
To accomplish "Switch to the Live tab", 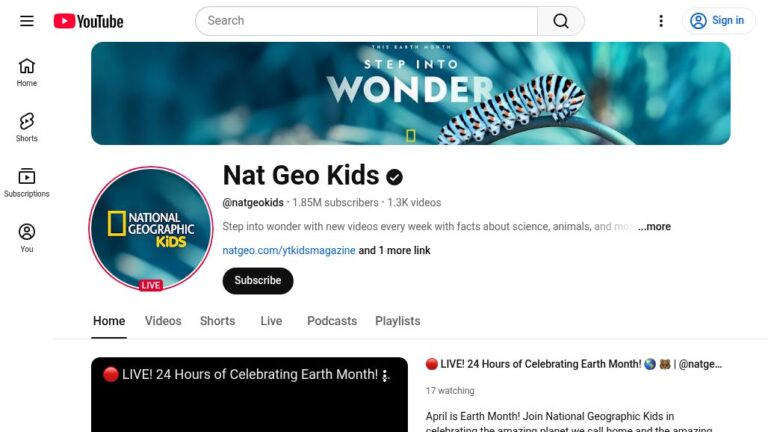I will 271,321.
